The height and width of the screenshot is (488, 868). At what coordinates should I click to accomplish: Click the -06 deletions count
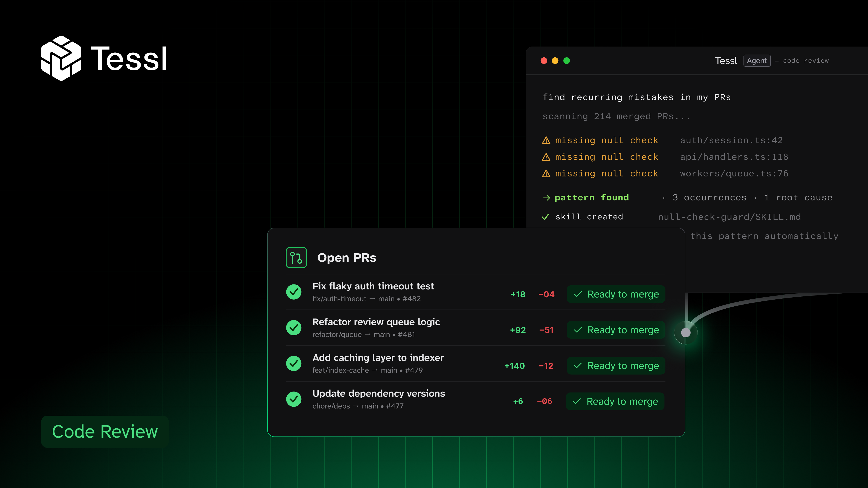(x=545, y=401)
